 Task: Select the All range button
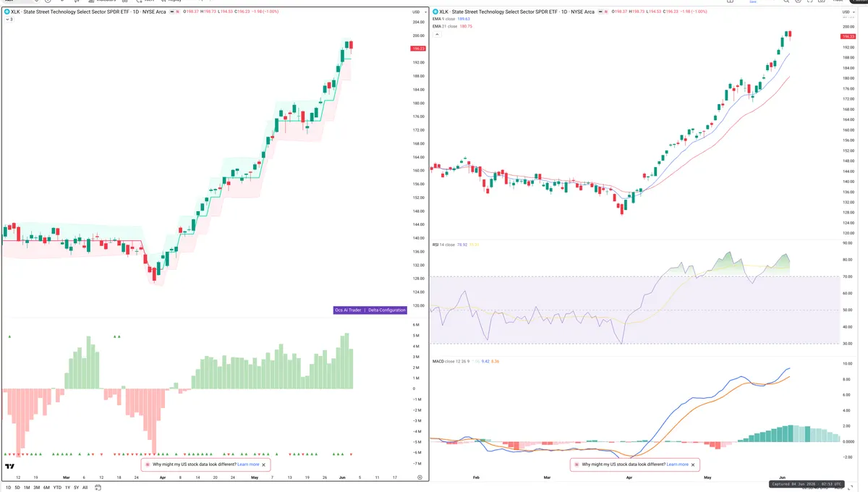85,488
